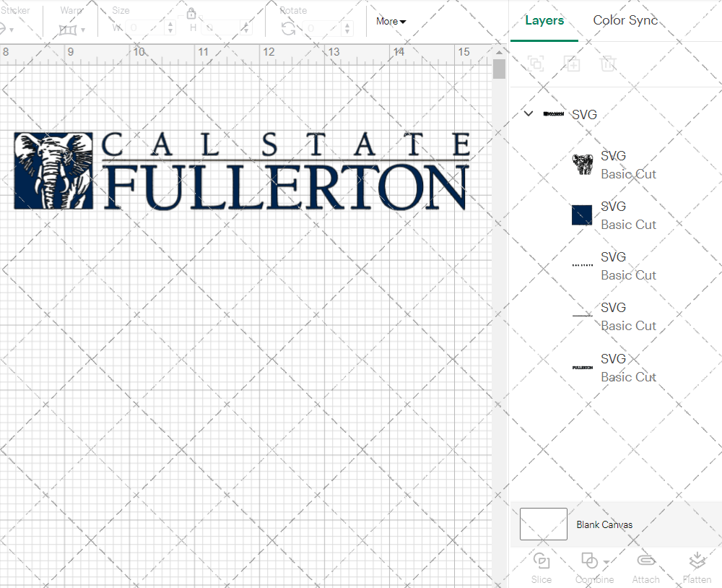
Task: Open the Attach tool
Action: pyautogui.click(x=645, y=567)
